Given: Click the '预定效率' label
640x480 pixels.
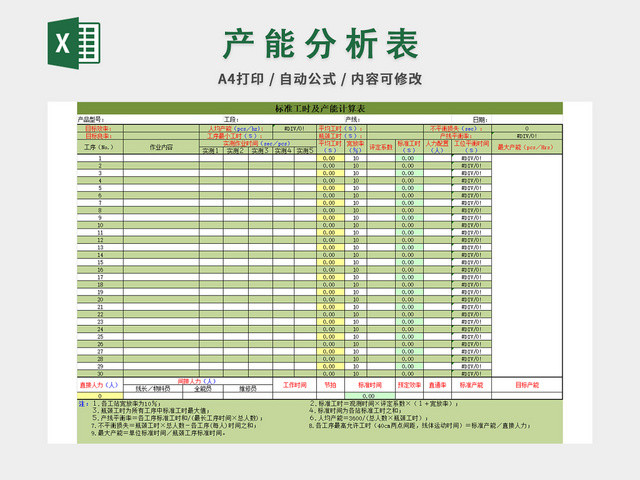Looking at the screenshot, I should pyautogui.click(x=409, y=385).
